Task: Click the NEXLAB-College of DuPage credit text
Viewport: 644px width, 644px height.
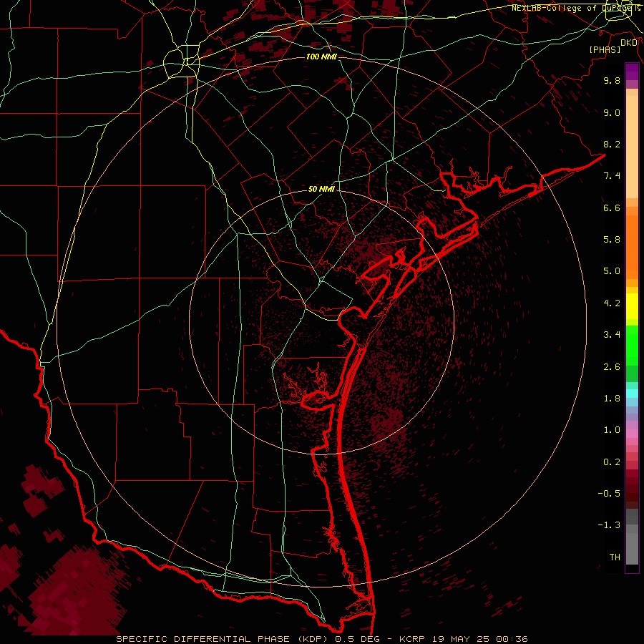Action: (575, 8)
